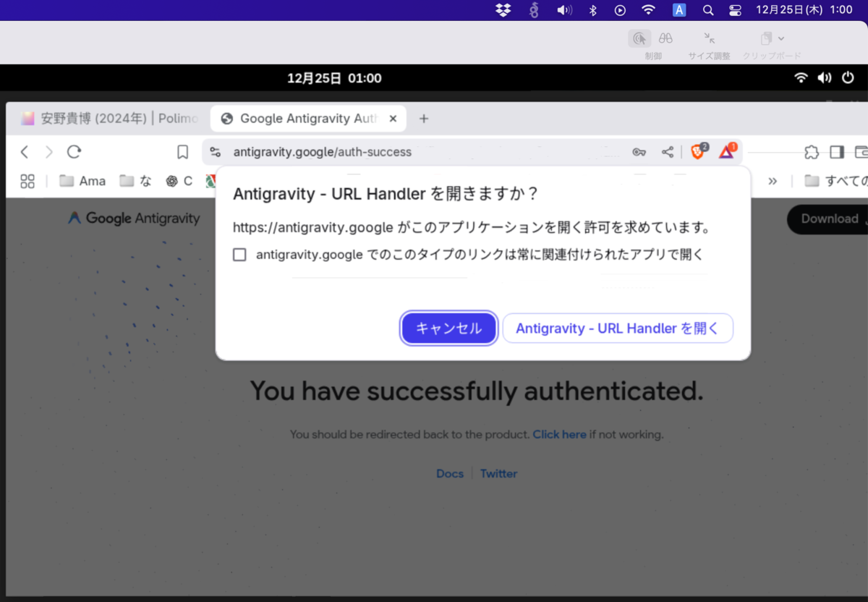Bookmark this page icon
The height and width of the screenshot is (602, 868).
click(183, 152)
